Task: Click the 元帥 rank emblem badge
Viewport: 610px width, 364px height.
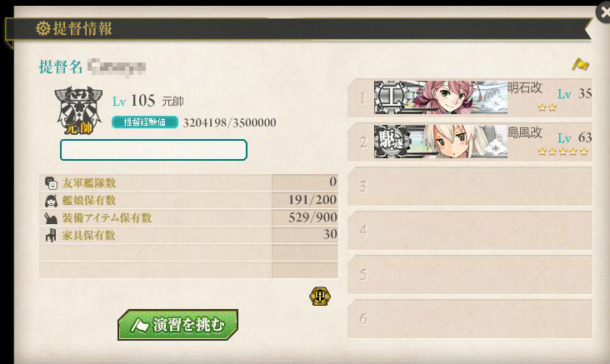Action: (x=78, y=111)
